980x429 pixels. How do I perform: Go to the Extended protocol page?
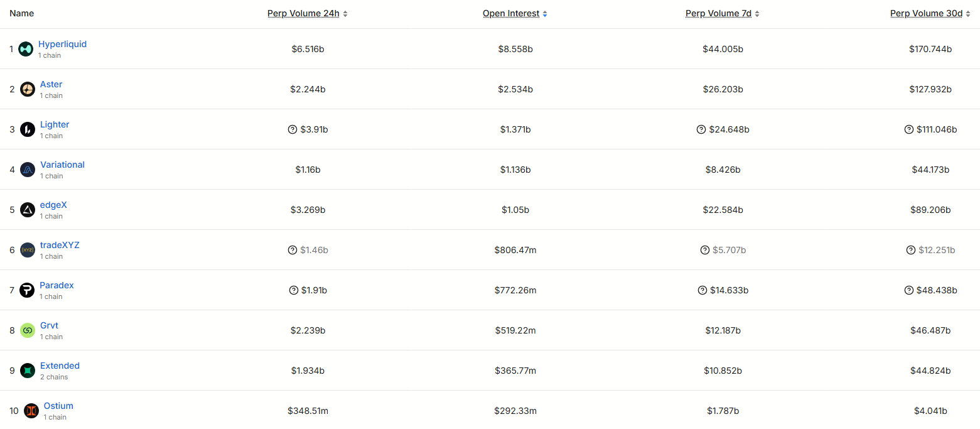coord(60,366)
